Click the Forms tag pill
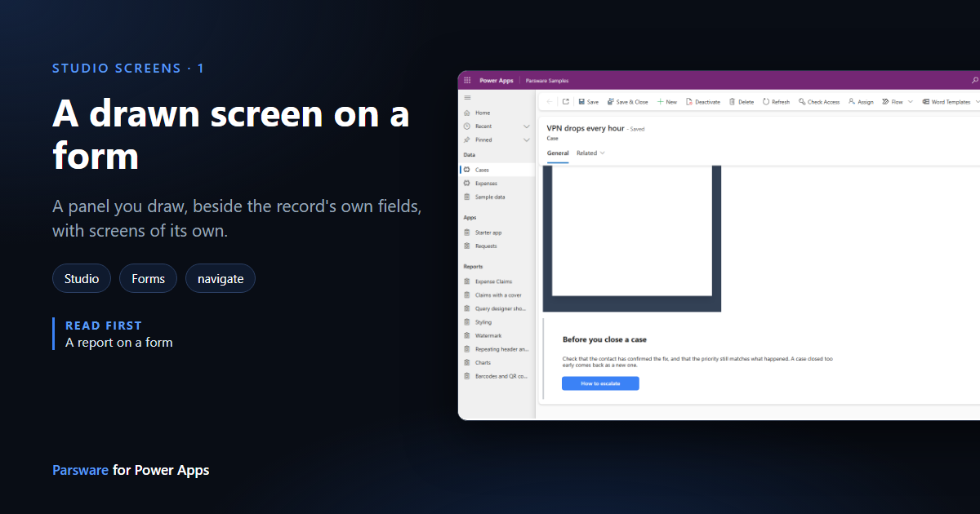Screen dimensions: 980x514 149,278
